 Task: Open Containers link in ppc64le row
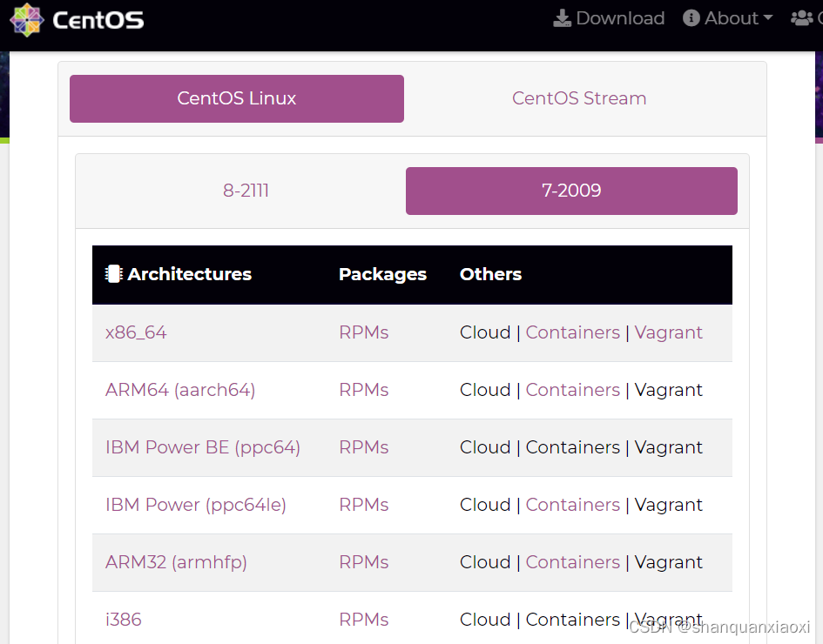(573, 505)
